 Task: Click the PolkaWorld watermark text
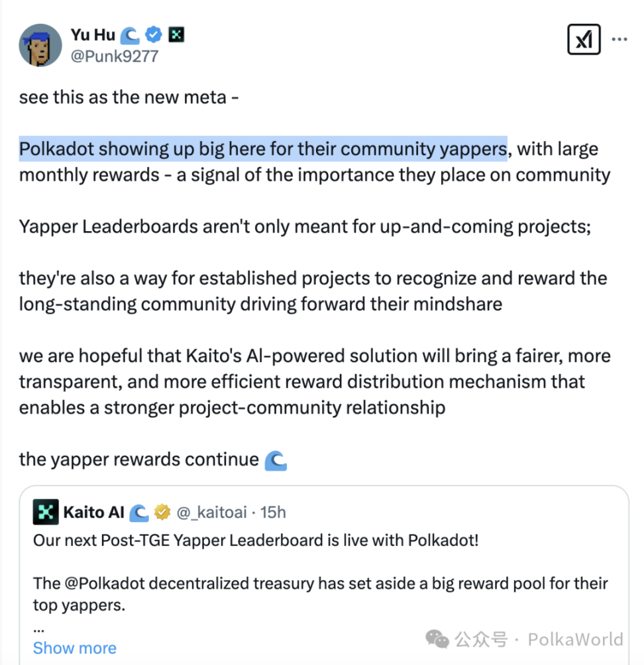pyautogui.click(x=574, y=639)
